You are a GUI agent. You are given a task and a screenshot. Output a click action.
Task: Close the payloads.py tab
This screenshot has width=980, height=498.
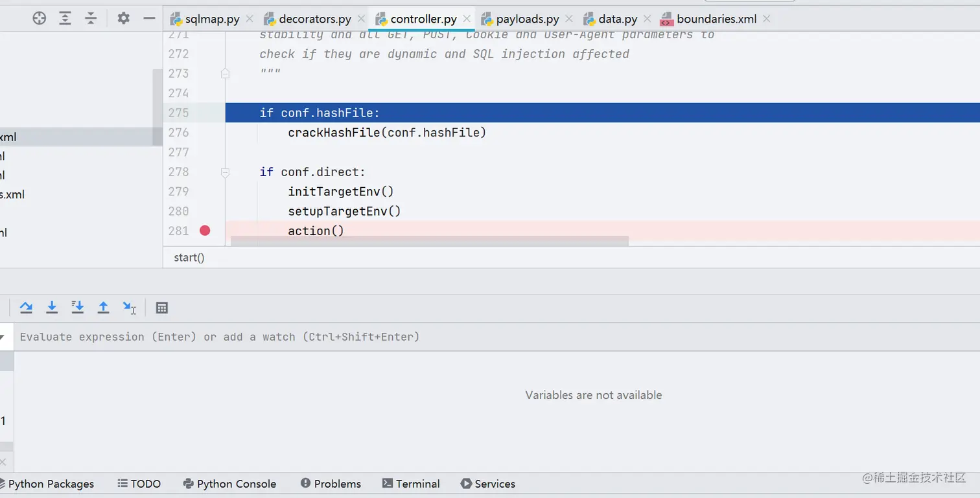click(569, 19)
